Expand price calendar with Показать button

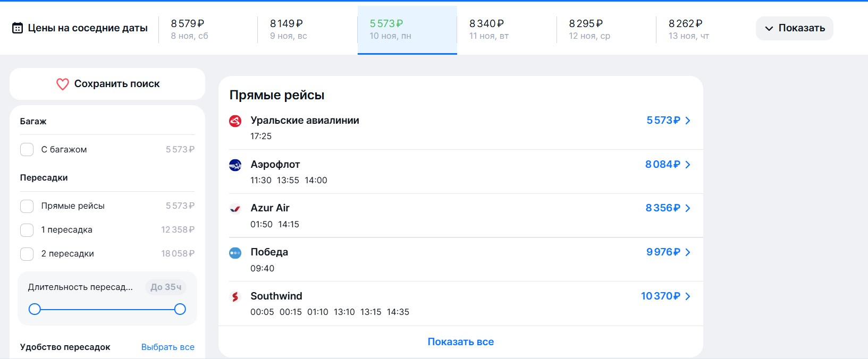[794, 28]
